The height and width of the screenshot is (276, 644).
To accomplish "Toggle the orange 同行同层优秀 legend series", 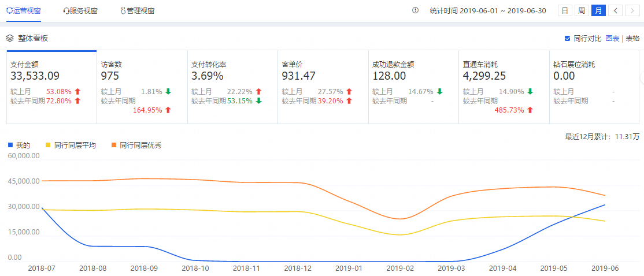I will tap(136, 145).
